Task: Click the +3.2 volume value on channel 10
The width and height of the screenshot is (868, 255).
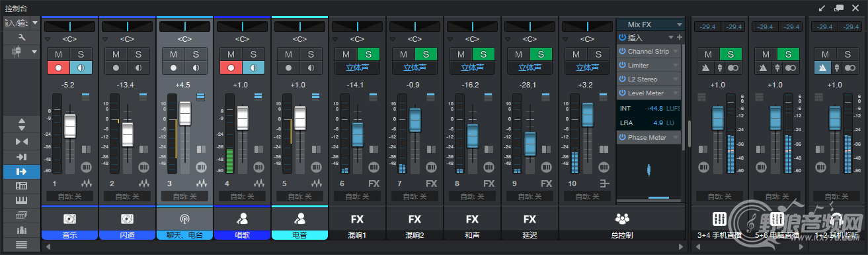Action: 585,85
